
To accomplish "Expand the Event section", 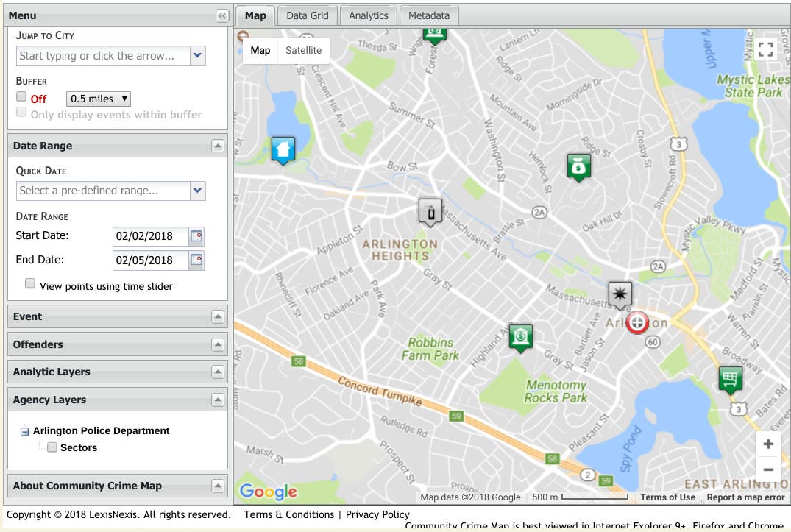I will (217, 316).
